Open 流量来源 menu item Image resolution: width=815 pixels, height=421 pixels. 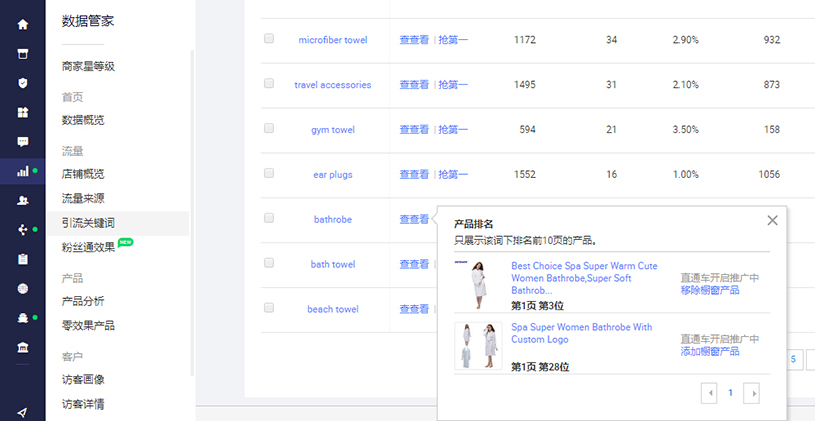pos(83,198)
